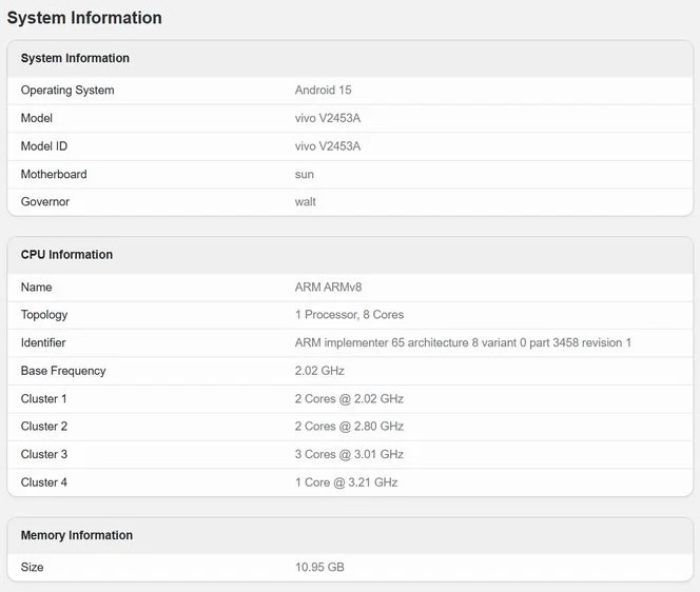Click the ARM implementer identifier string
Viewport: 700px width, 592px height.
tap(463, 343)
